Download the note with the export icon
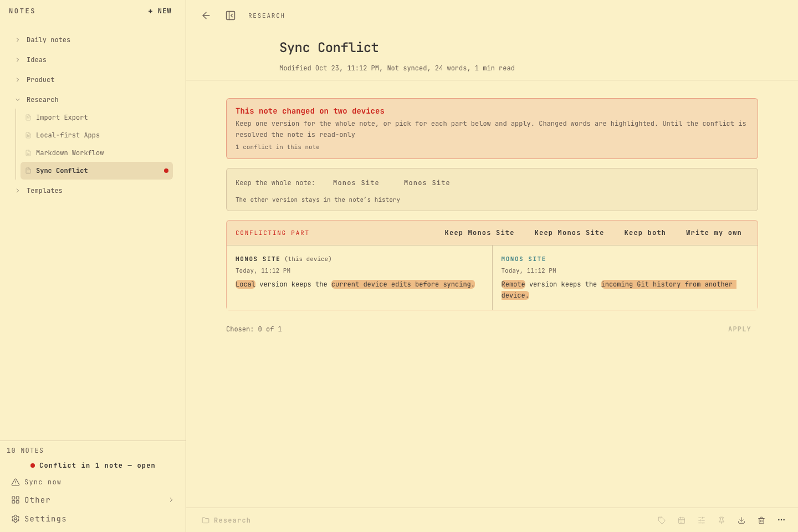Image resolution: width=798 pixels, height=532 pixels. (x=741, y=520)
